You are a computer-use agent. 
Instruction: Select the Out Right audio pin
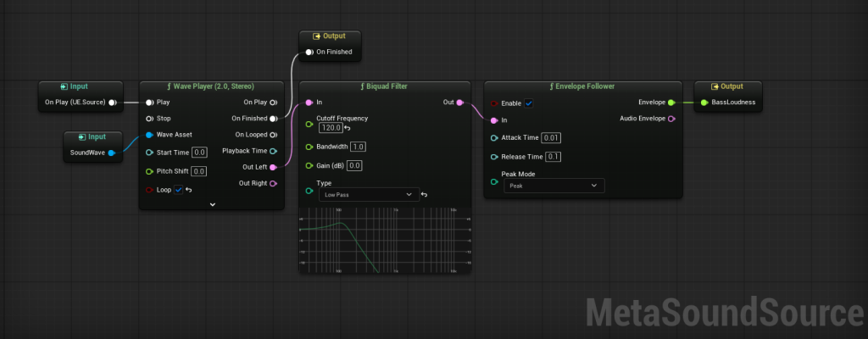[x=273, y=183]
